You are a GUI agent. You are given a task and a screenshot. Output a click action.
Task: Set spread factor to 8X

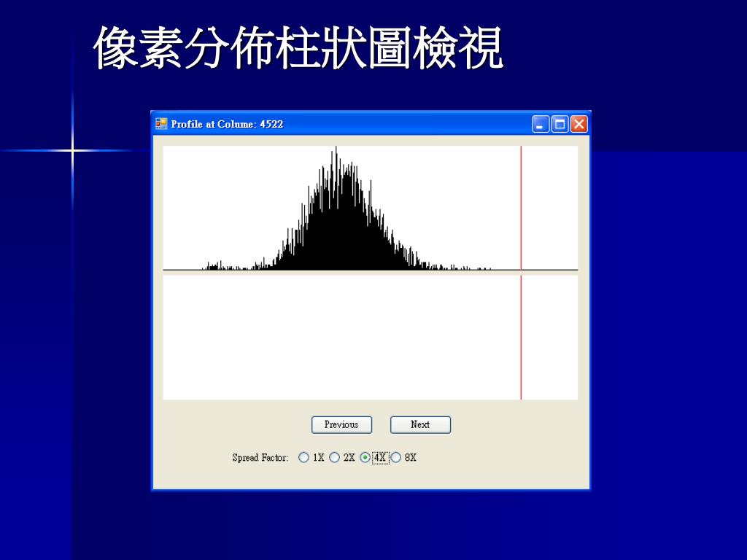(x=396, y=457)
